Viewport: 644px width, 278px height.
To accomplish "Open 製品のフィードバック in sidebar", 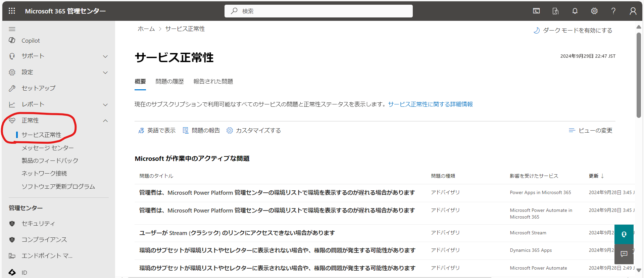I will click(50, 160).
